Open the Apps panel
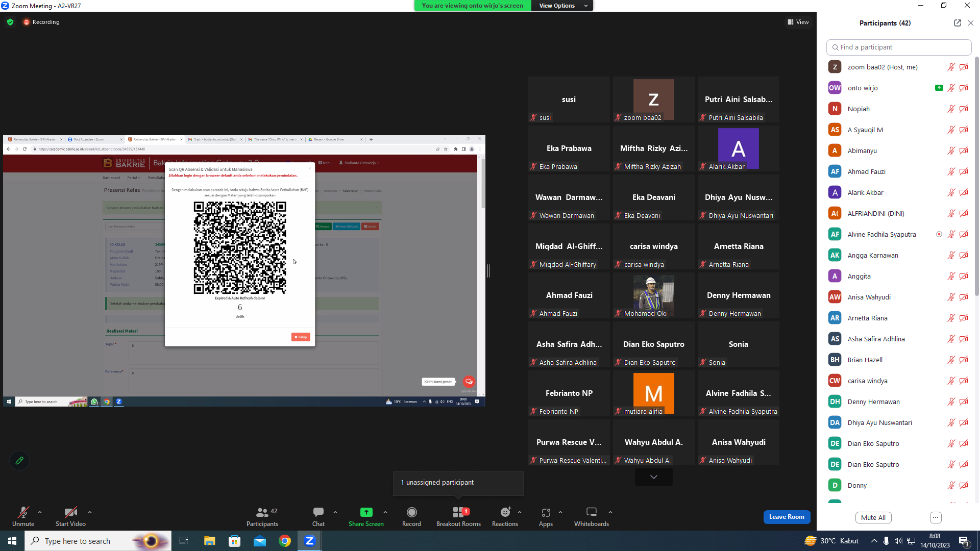 coord(546,516)
